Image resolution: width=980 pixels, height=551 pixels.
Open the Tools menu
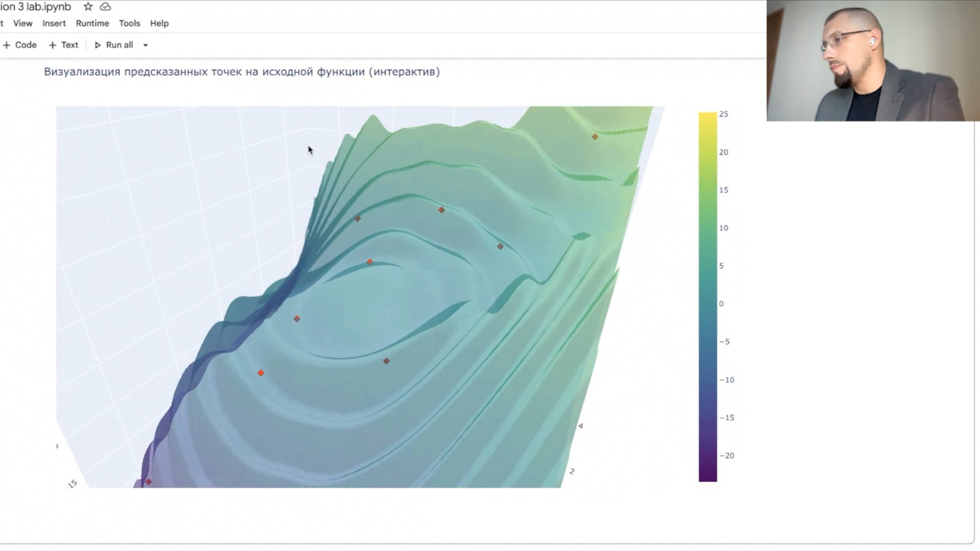(x=129, y=23)
